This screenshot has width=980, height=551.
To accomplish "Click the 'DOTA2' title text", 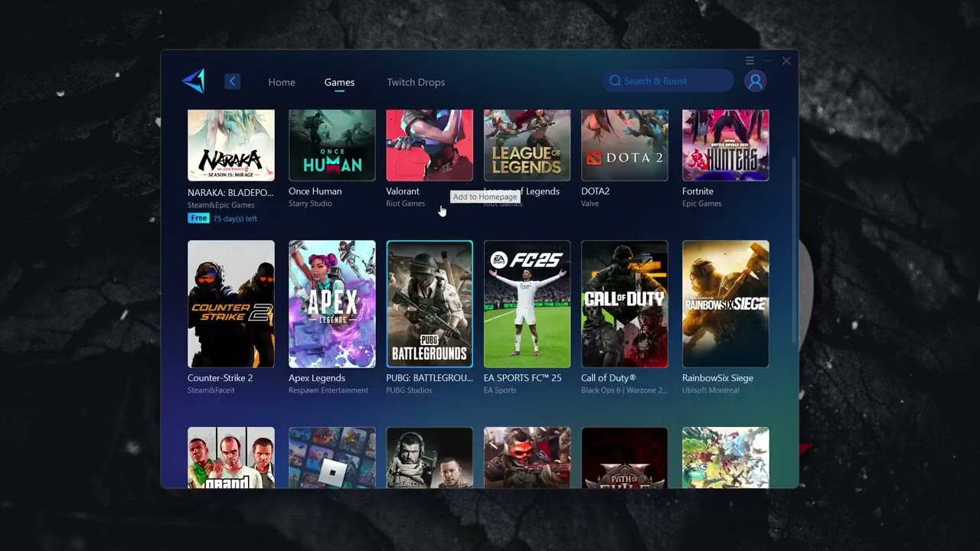I will (x=596, y=191).
